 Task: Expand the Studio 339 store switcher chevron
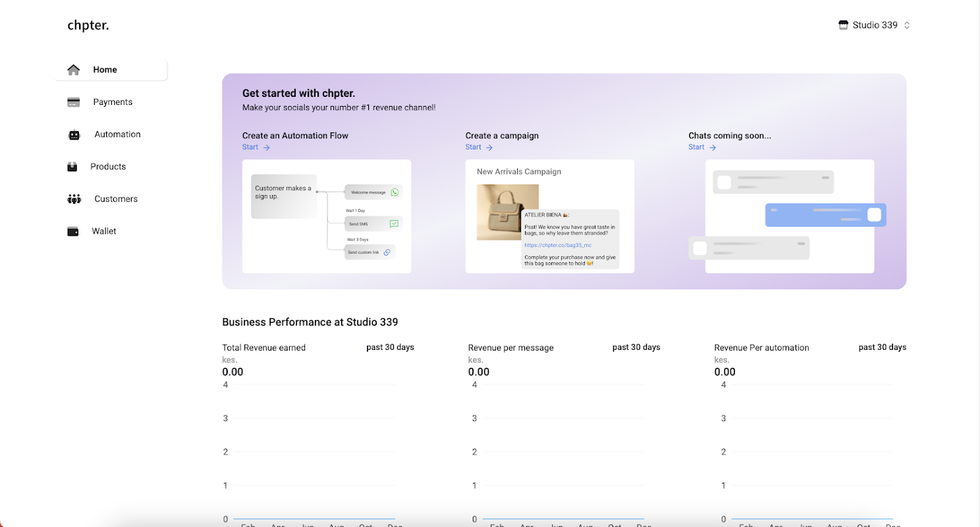(x=907, y=25)
